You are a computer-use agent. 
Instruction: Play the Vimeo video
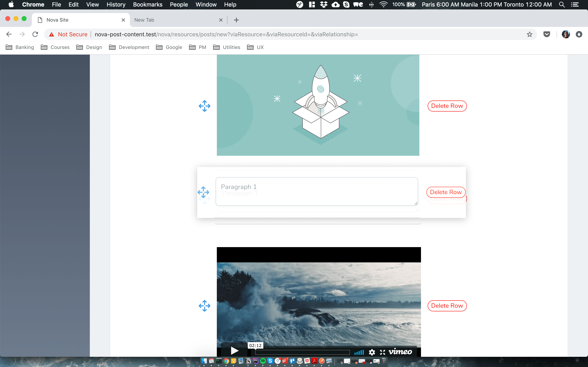coord(234,351)
